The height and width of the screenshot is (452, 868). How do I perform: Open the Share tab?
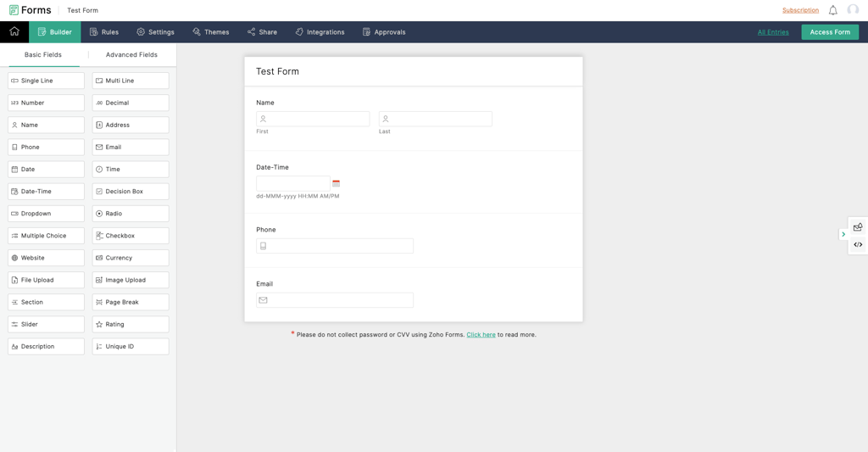tap(263, 32)
